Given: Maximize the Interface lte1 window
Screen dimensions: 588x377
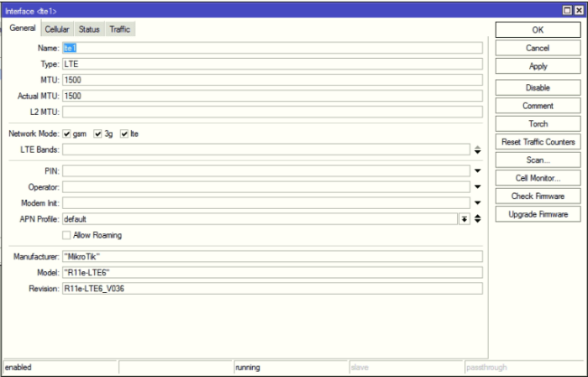Looking at the screenshot, I should pos(568,10).
